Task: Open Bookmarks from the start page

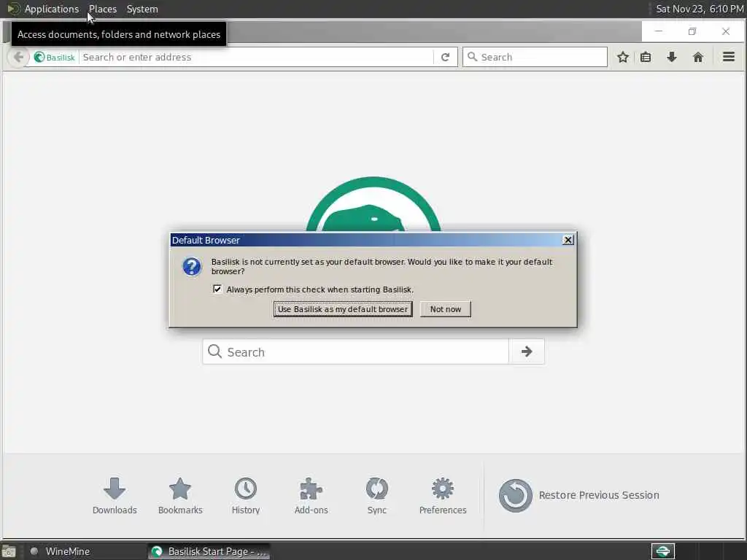Action: point(180,496)
